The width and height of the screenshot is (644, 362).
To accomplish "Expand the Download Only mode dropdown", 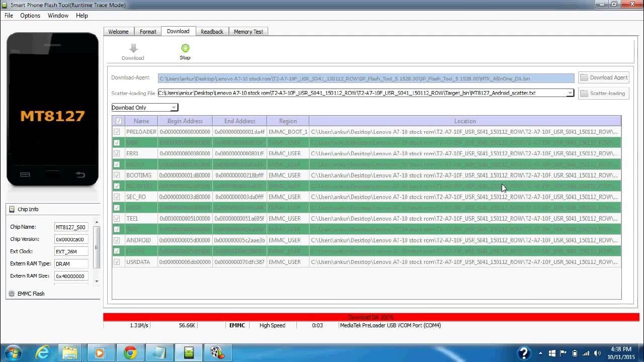I will click(174, 108).
